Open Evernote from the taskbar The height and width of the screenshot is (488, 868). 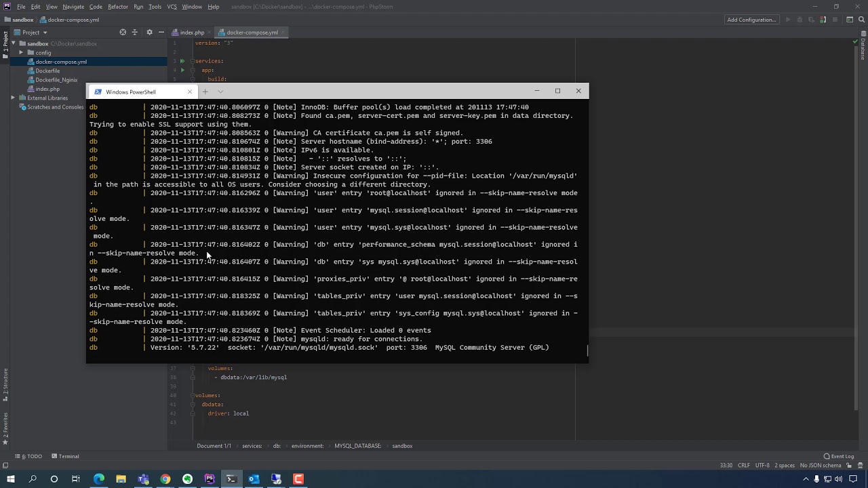click(x=187, y=479)
